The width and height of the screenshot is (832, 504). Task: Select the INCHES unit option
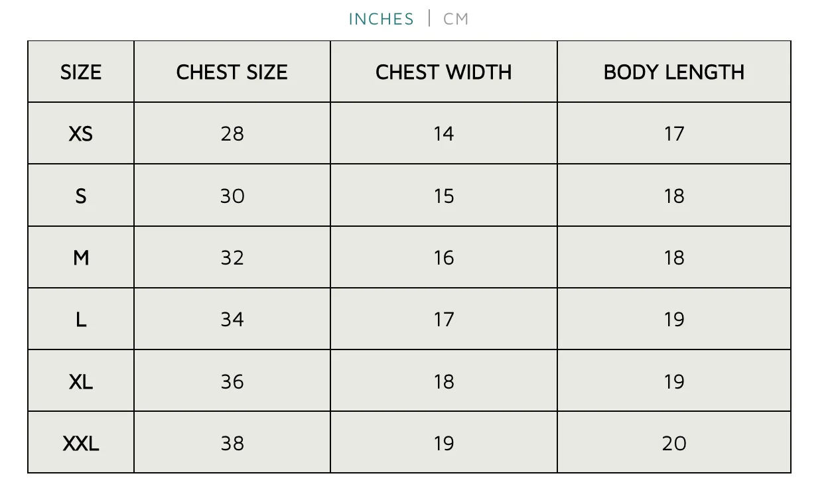(381, 19)
